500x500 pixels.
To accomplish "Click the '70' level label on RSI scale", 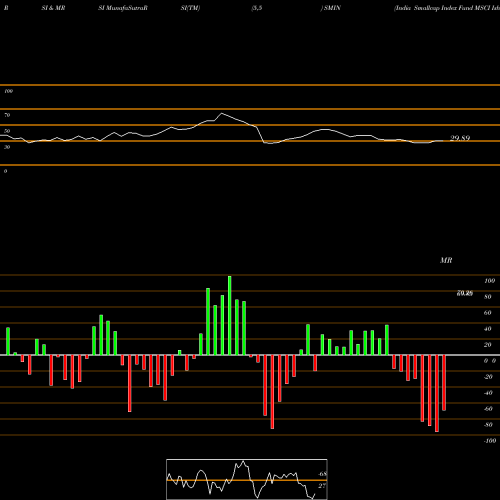I will (7, 115).
